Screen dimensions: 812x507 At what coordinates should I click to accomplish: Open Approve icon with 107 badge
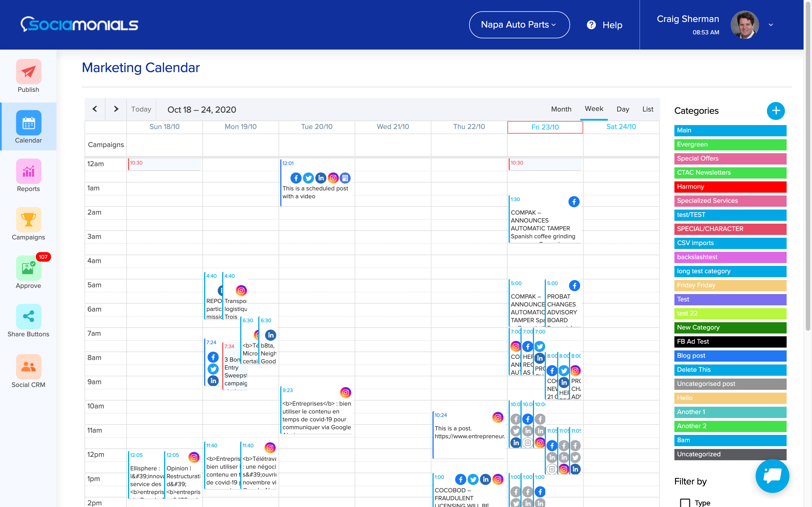(x=28, y=268)
